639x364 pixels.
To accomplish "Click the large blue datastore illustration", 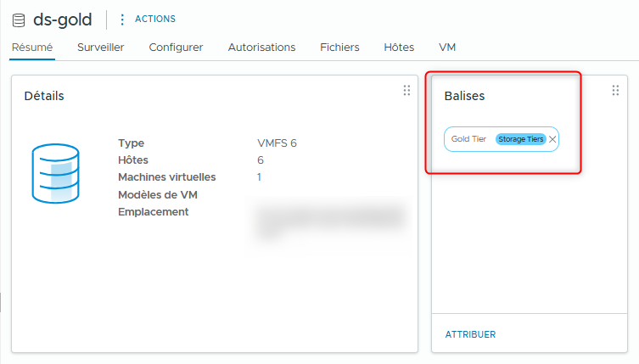I will tap(55, 173).
